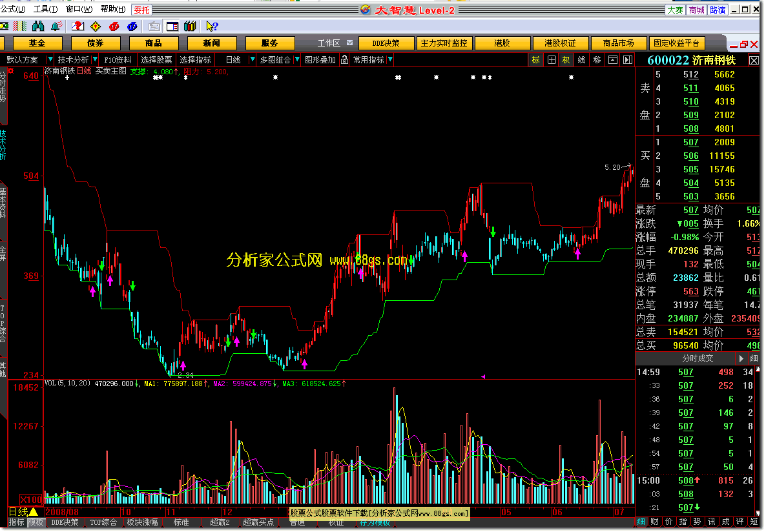Click 选择股票 in chart toolbar
The height and width of the screenshot is (532, 766).
click(x=156, y=59)
